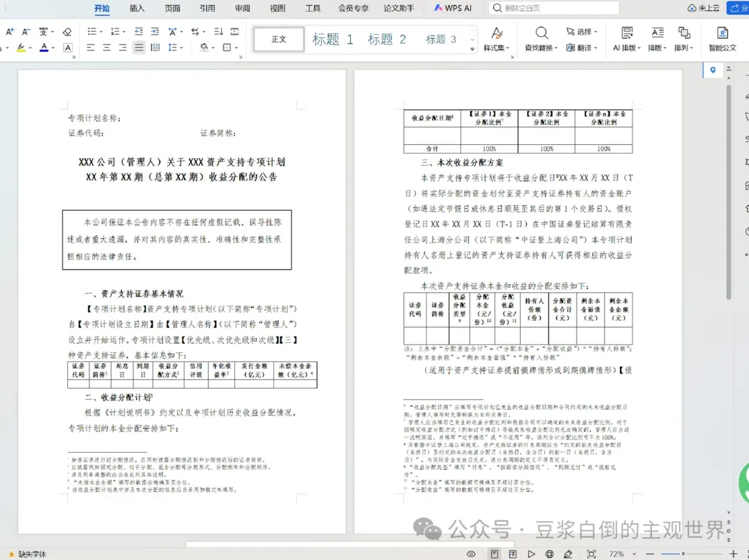Screen dimensions: 749x560
Task: Open smart official document (智能公文) tool
Action: pyautogui.click(x=722, y=39)
